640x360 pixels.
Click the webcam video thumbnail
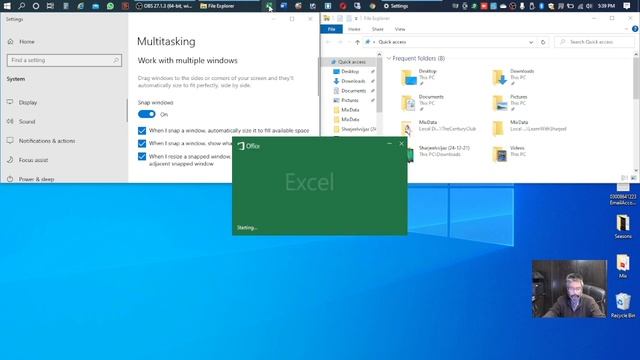coord(569,289)
